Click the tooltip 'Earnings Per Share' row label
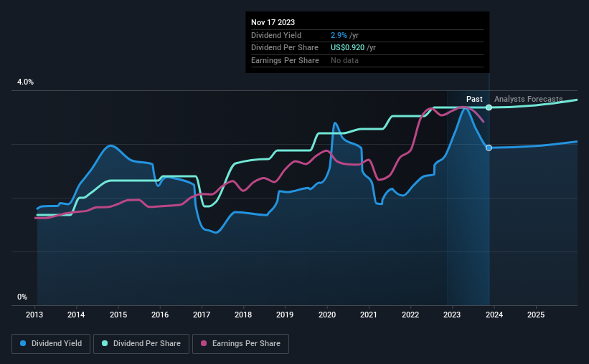The height and width of the screenshot is (364, 589). (285, 60)
